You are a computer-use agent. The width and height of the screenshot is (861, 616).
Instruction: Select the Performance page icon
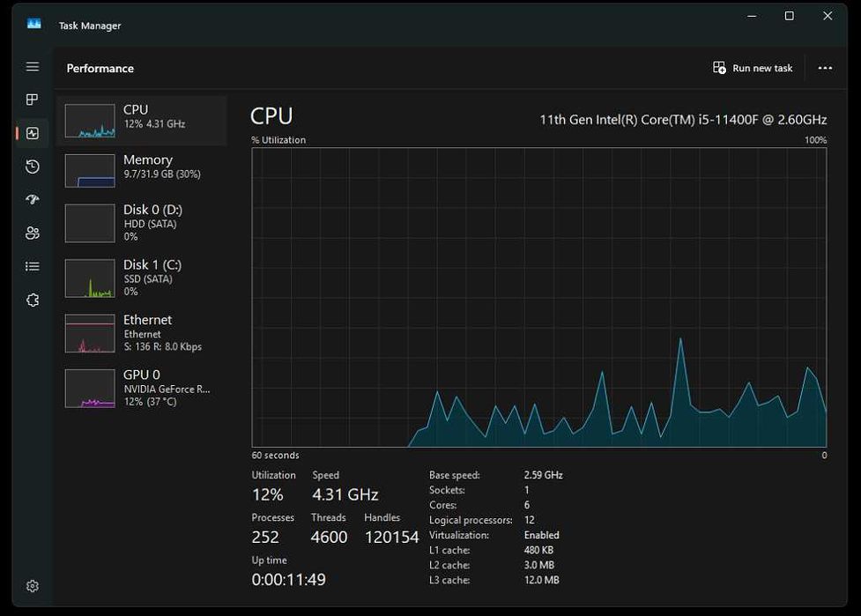point(33,134)
